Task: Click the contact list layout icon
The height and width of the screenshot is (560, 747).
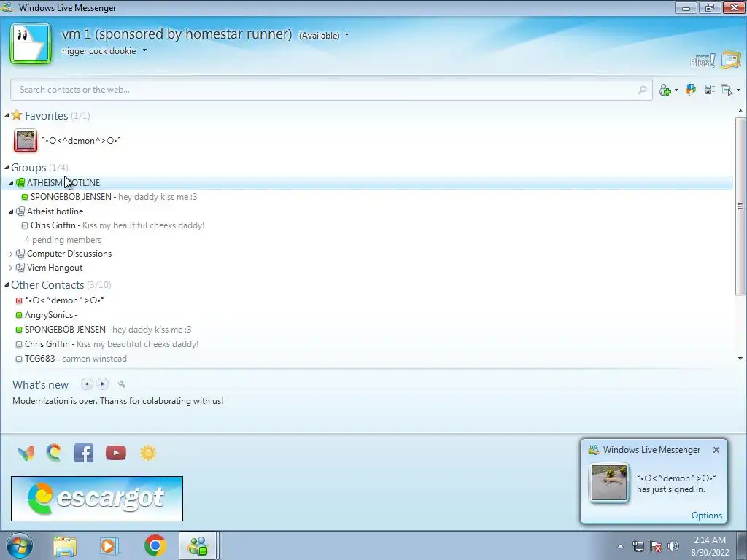Action: (x=710, y=89)
